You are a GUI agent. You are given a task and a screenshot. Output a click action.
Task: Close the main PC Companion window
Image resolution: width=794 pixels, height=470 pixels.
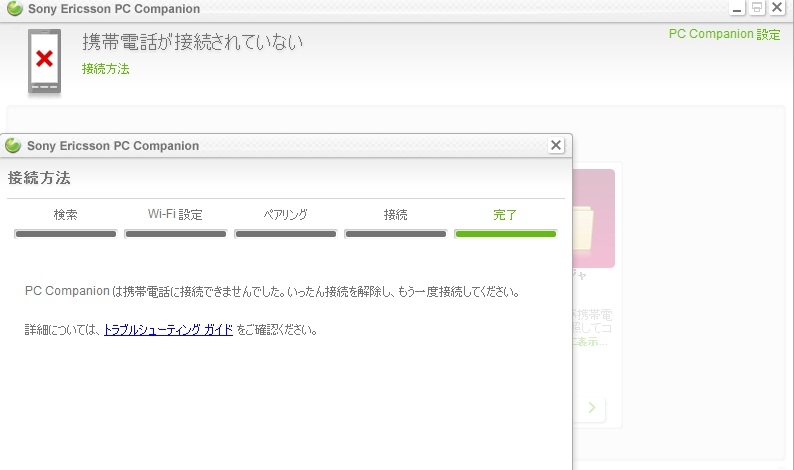click(777, 8)
